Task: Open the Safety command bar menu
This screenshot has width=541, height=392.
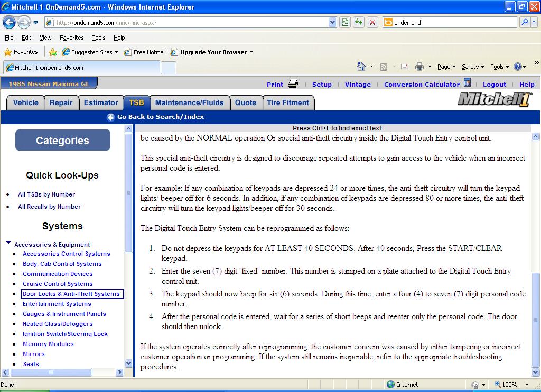Action: tap(473, 67)
